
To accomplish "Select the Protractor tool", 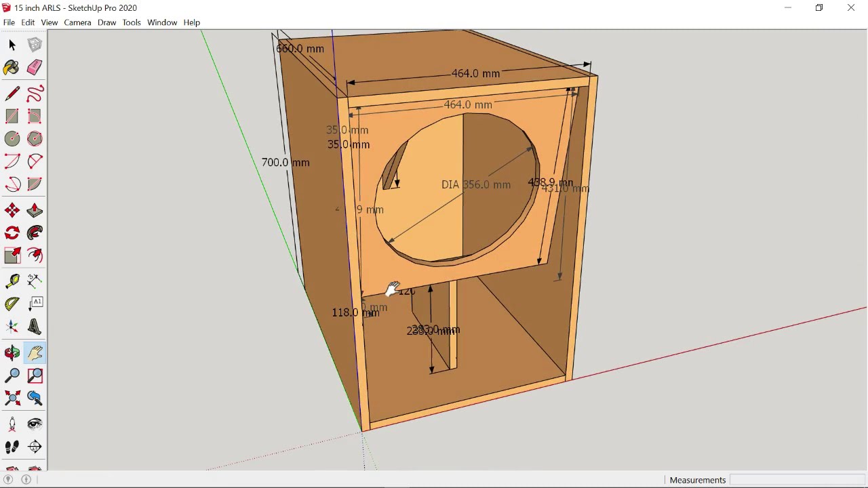I will (x=12, y=304).
